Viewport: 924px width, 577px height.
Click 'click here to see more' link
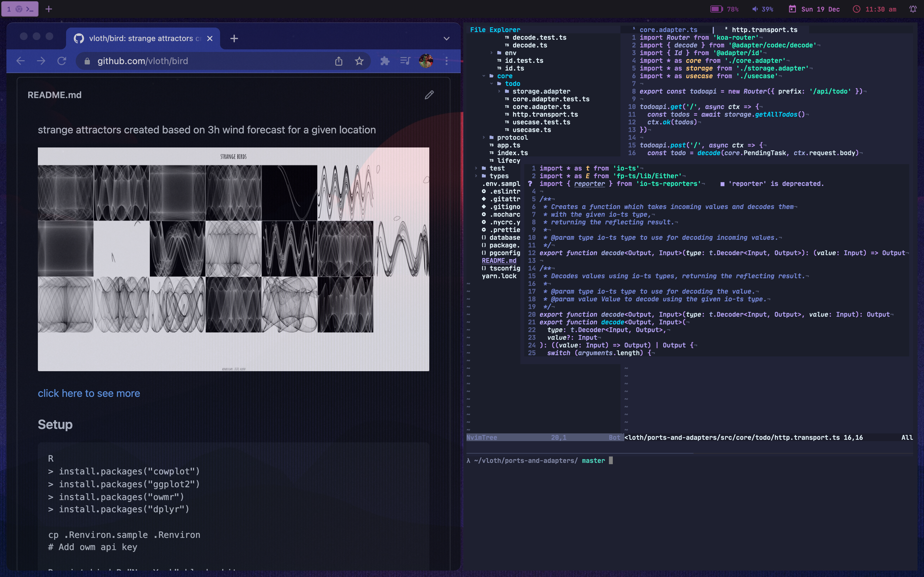89,393
